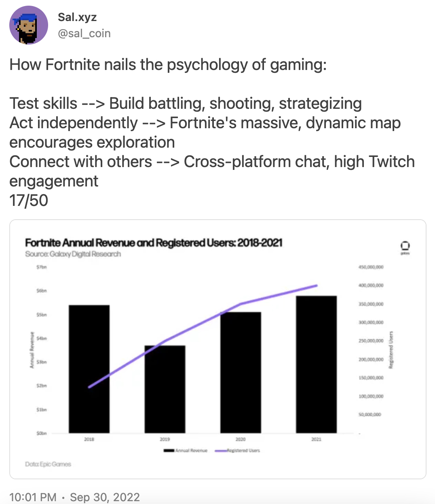Click the Sep 30, 2022 date
435x504 pixels.
(x=105, y=497)
